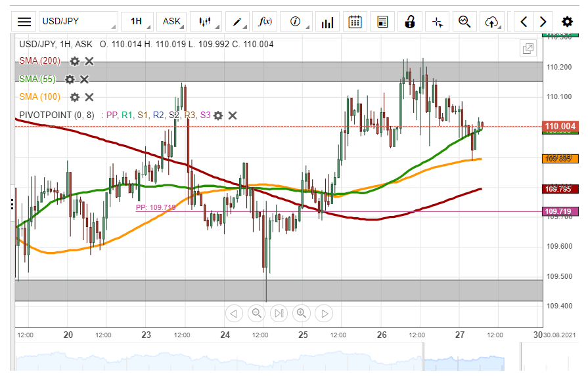
Task: Remove the PIVOTPOINT indicator
Action: 232,115
